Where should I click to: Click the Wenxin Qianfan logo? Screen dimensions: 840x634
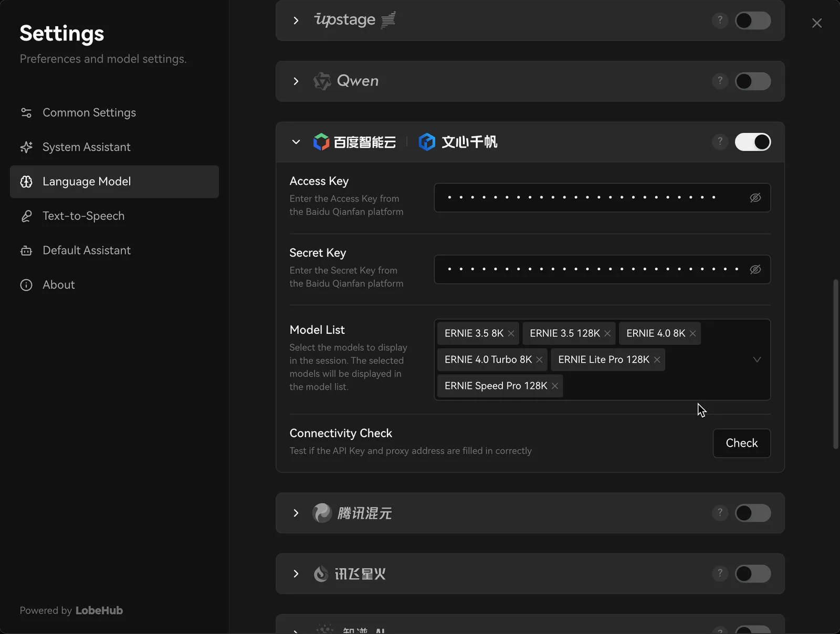[x=458, y=142]
